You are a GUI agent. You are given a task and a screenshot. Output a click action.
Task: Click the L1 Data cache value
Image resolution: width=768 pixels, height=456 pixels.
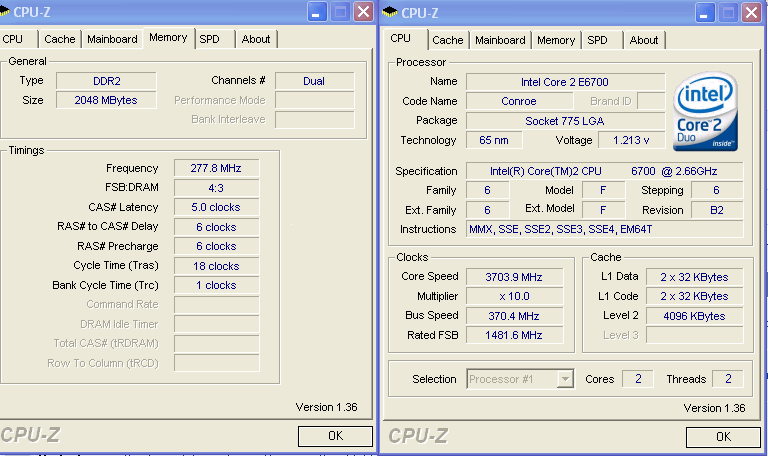[695, 277]
